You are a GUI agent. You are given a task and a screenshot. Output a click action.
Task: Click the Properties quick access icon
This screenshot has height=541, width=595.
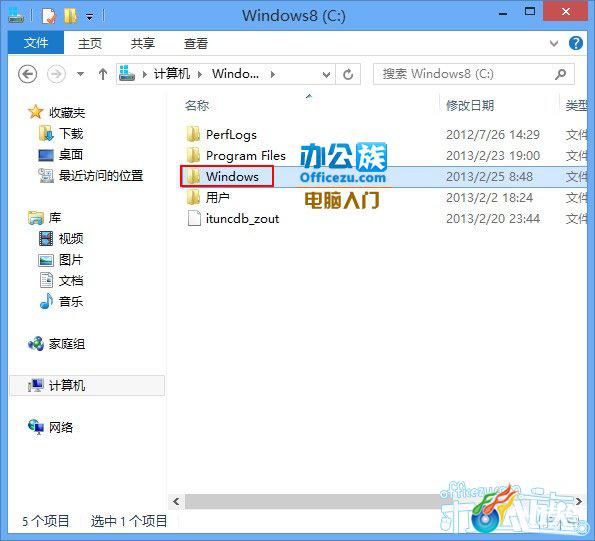click(x=49, y=16)
